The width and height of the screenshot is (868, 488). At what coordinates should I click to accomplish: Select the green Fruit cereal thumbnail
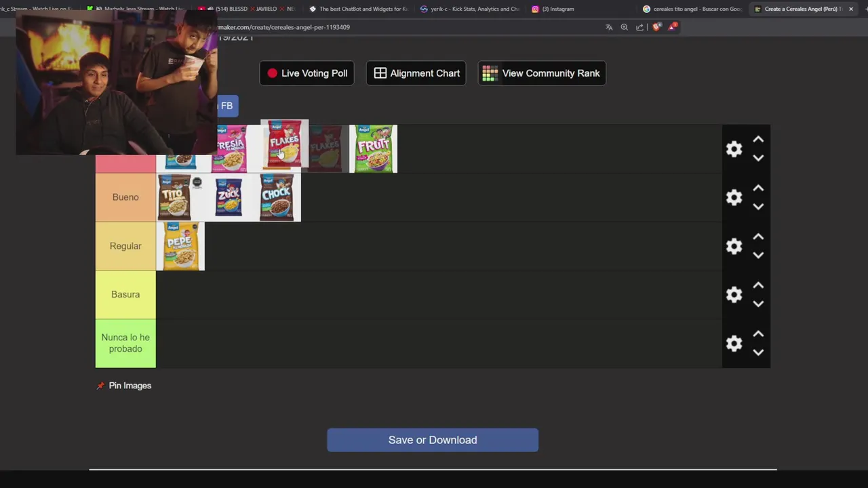(x=373, y=148)
